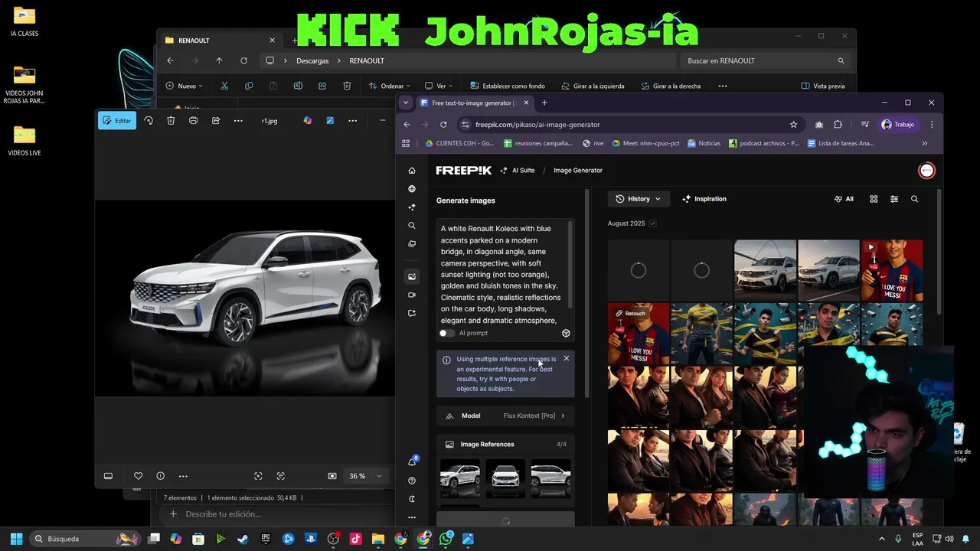Screen dimensions: 980x551
Task: Reload the Freepik page in Chrome
Action: [x=443, y=124]
